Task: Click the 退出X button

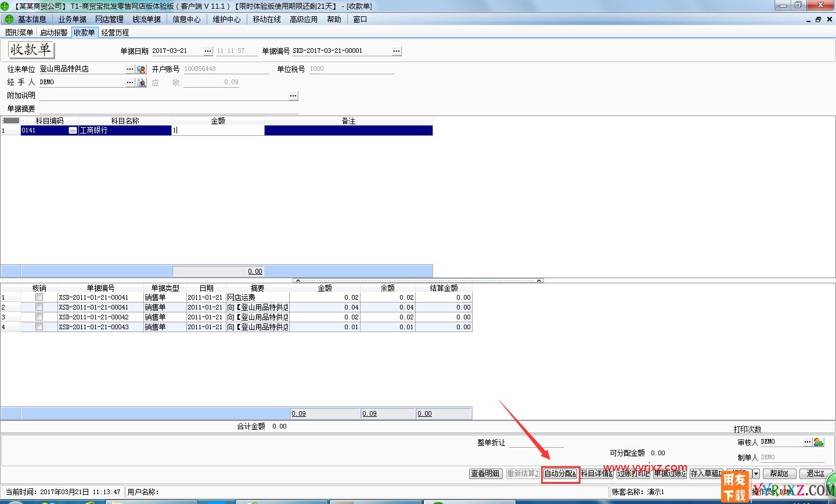Action: click(x=816, y=474)
